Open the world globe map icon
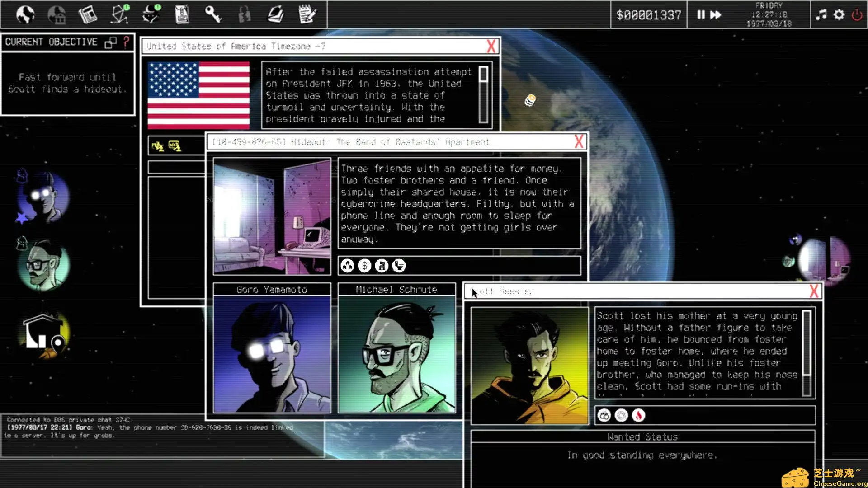This screenshot has height=488, width=868. (x=25, y=15)
